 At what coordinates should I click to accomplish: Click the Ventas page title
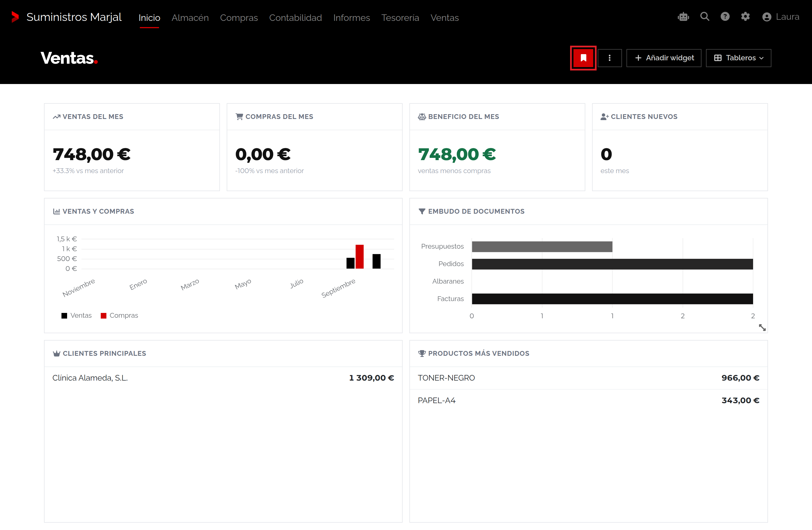click(69, 58)
